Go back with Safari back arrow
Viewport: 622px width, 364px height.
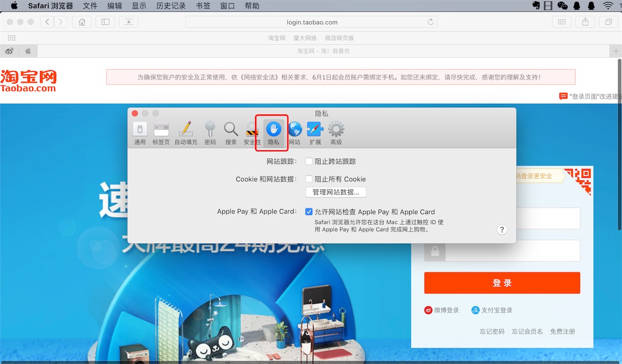(x=47, y=22)
